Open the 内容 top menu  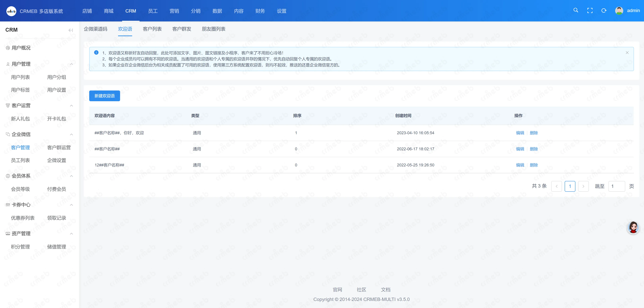point(238,11)
